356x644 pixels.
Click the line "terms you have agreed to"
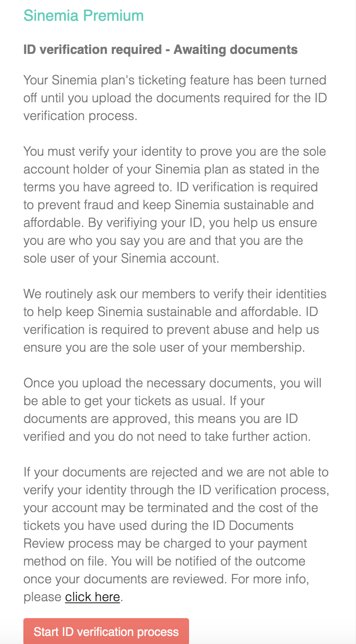click(170, 187)
